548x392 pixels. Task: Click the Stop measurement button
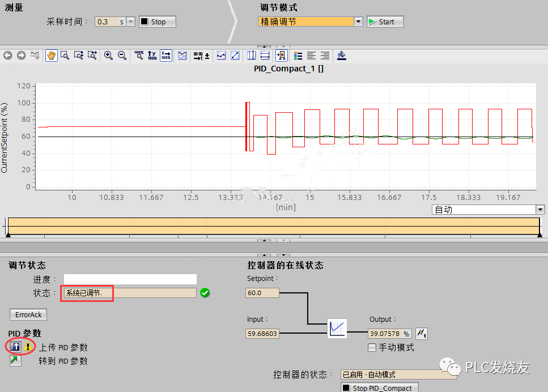[158, 22]
